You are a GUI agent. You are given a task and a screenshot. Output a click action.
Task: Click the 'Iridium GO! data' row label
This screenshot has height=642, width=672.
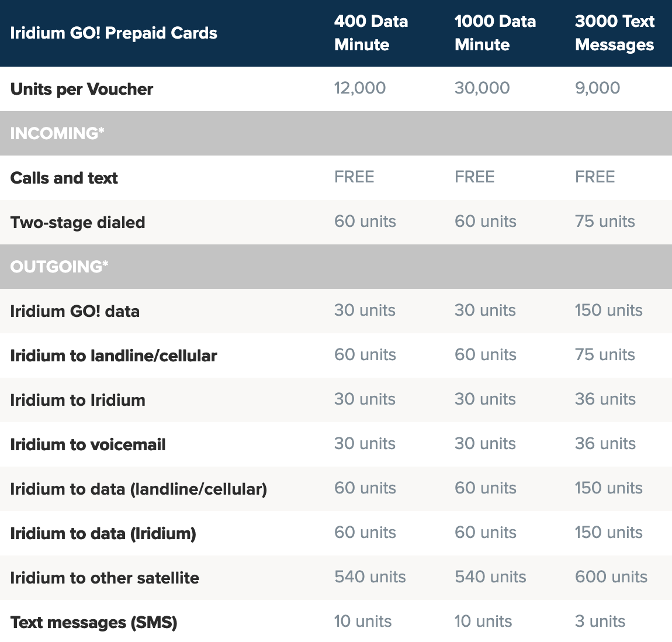(x=75, y=311)
